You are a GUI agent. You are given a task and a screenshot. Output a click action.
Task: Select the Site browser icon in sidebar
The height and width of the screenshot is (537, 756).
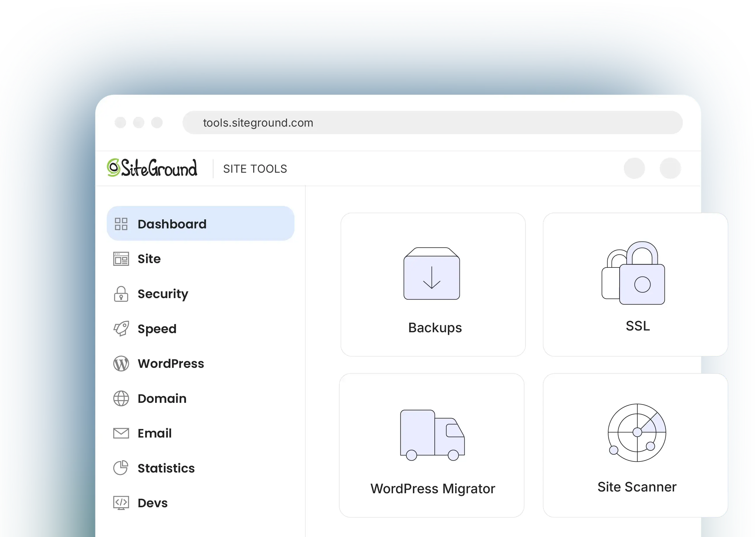121,259
